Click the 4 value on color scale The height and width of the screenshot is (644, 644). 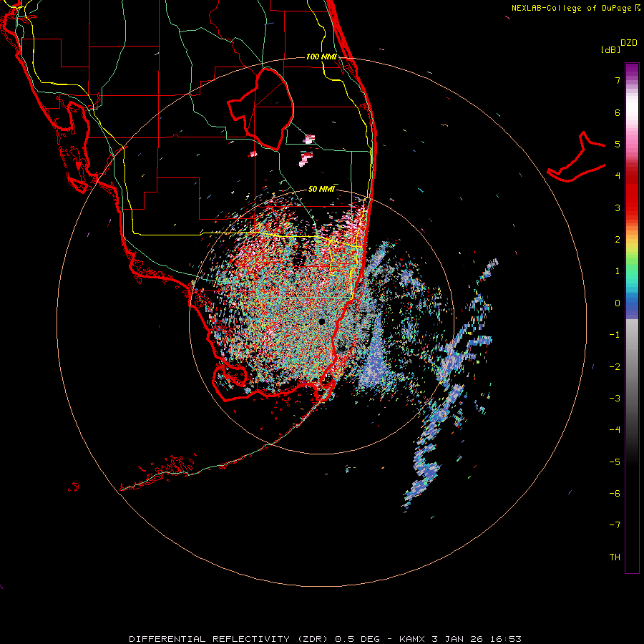pos(618,176)
